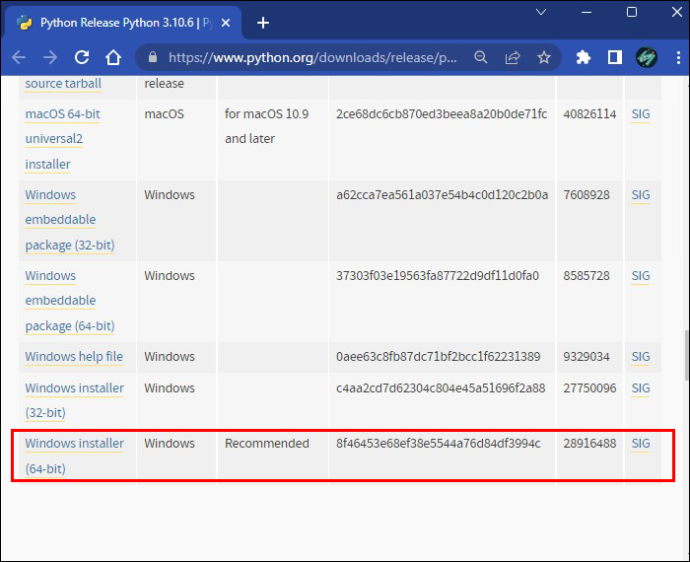Viewport: 690px width, 562px height.
Task: Select MD5 hash 37303f03e19563fa87722d9df11d0fa0
Action: pos(437,275)
